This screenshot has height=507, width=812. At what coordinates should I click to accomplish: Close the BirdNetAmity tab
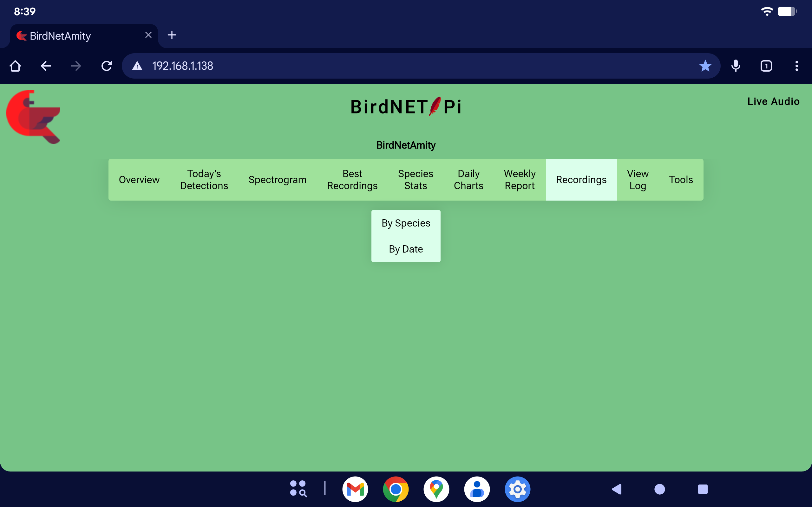pos(148,35)
